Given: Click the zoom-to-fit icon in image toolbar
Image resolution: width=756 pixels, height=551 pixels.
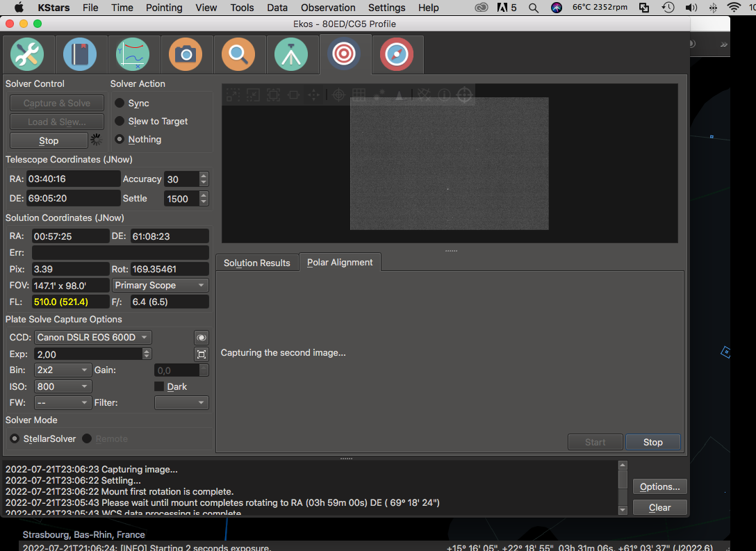Looking at the screenshot, I should pyautogui.click(x=273, y=95).
